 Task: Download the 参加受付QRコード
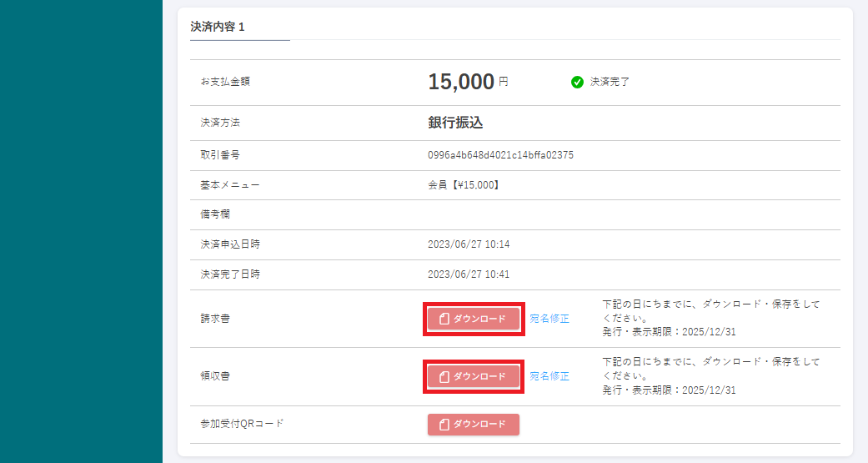click(x=474, y=425)
